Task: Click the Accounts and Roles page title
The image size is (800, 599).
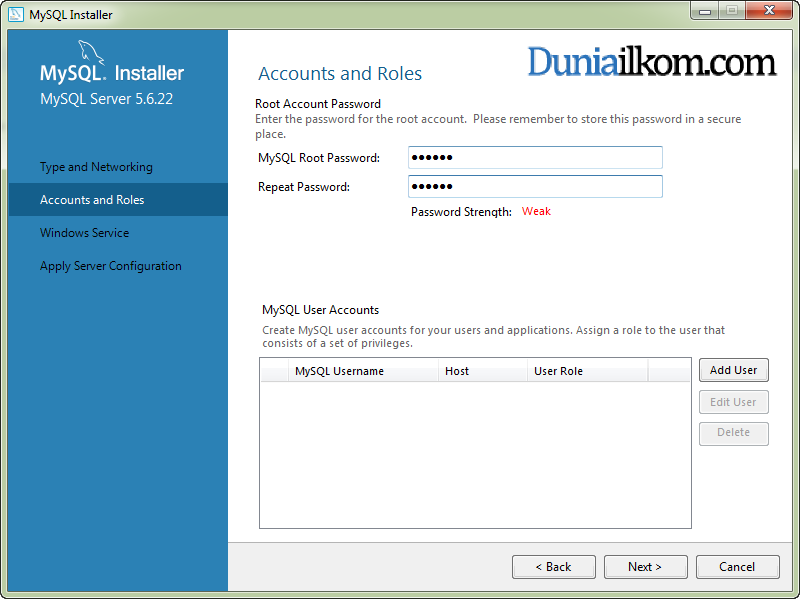Action: (x=340, y=73)
